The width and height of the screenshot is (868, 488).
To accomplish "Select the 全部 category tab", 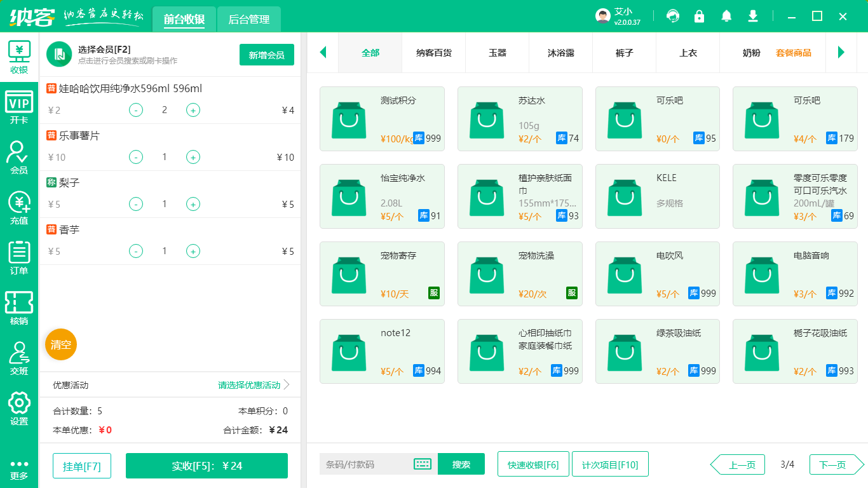I will [370, 53].
